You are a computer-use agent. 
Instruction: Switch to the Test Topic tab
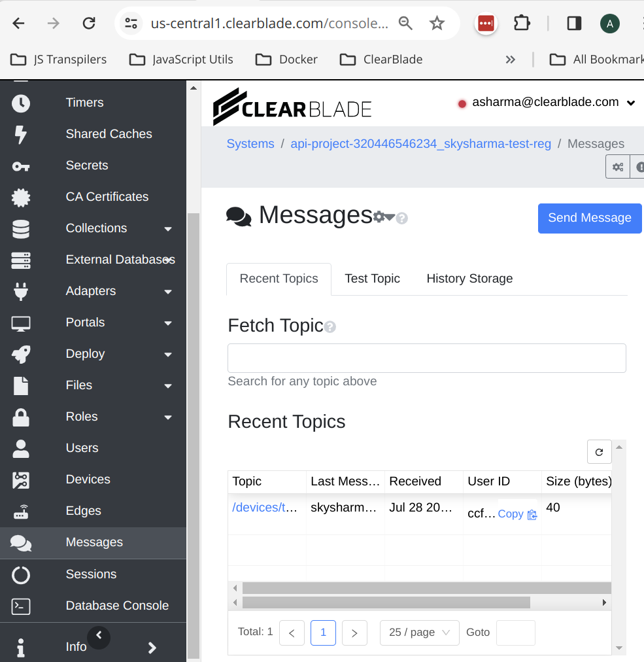click(x=372, y=279)
